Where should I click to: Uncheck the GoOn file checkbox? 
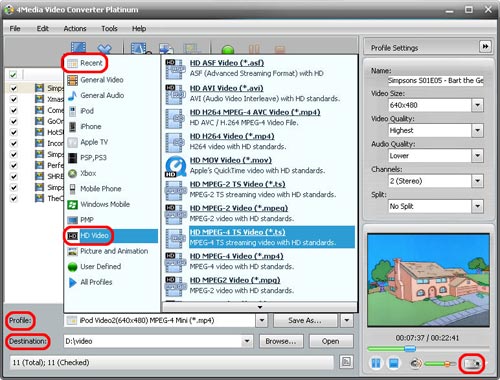point(13,121)
